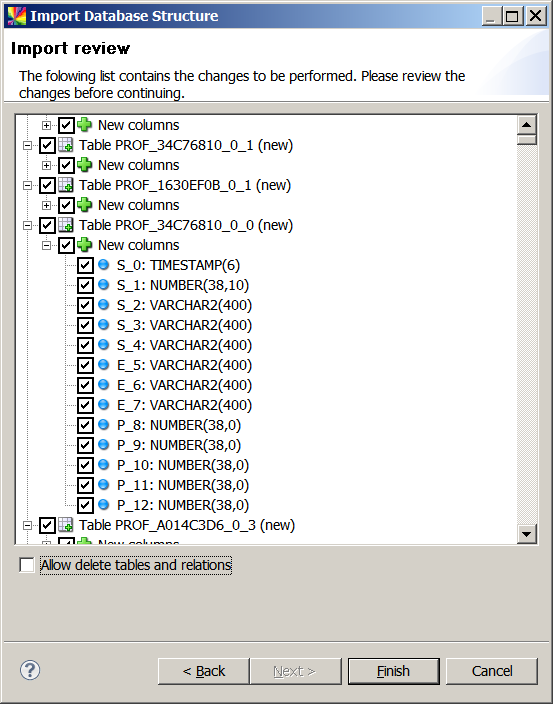
Task: Click the blue column icon for S_2
Action: [104, 304]
